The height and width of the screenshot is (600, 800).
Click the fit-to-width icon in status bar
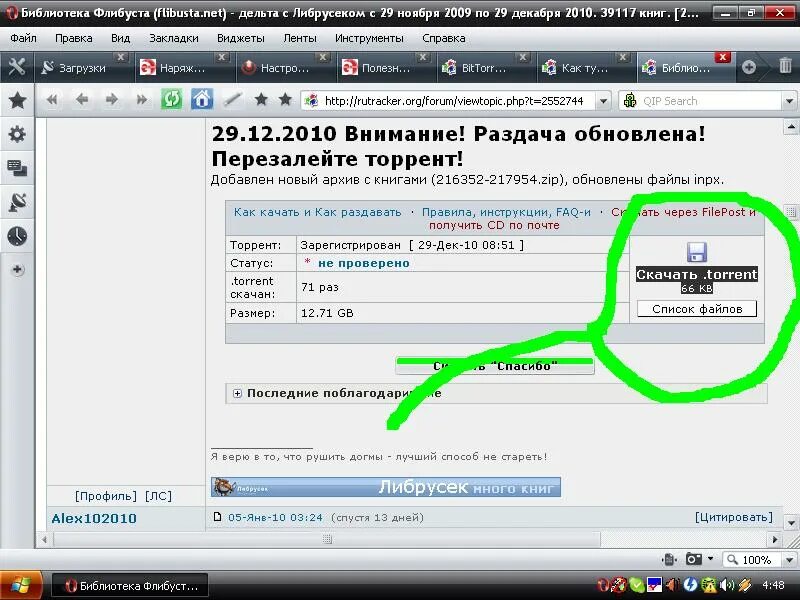[670, 560]
